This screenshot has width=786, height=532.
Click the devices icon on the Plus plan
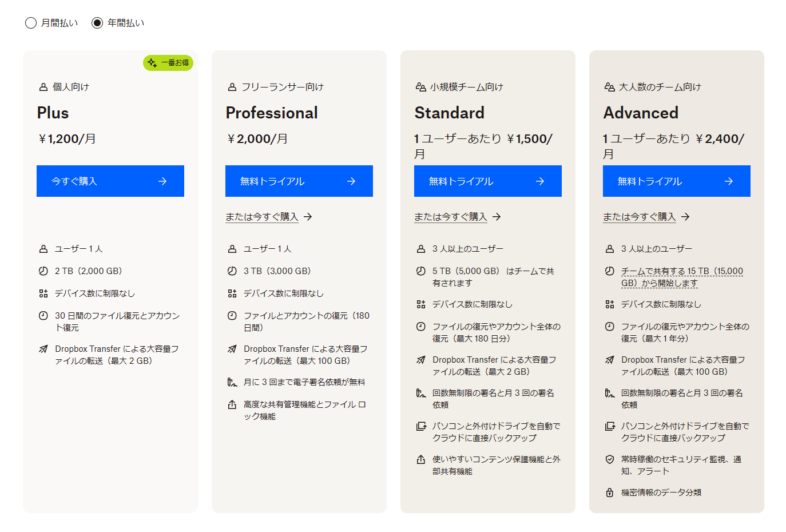point(42,293)
